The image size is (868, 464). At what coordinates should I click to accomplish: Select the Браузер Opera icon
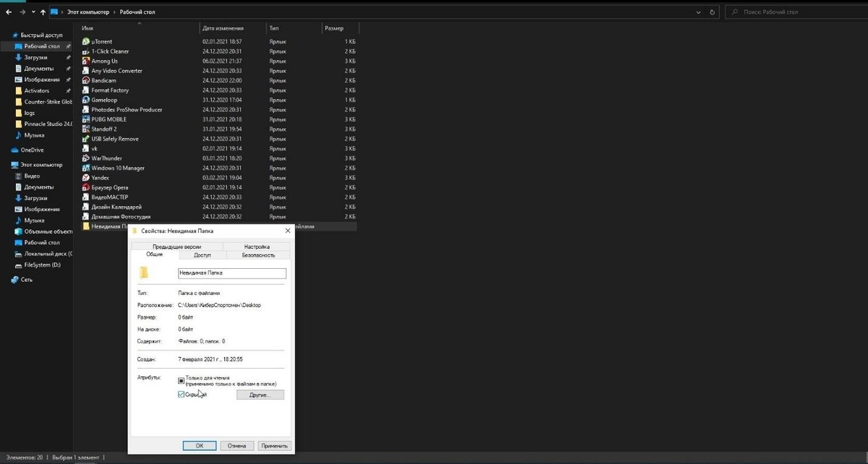point(86,187)
